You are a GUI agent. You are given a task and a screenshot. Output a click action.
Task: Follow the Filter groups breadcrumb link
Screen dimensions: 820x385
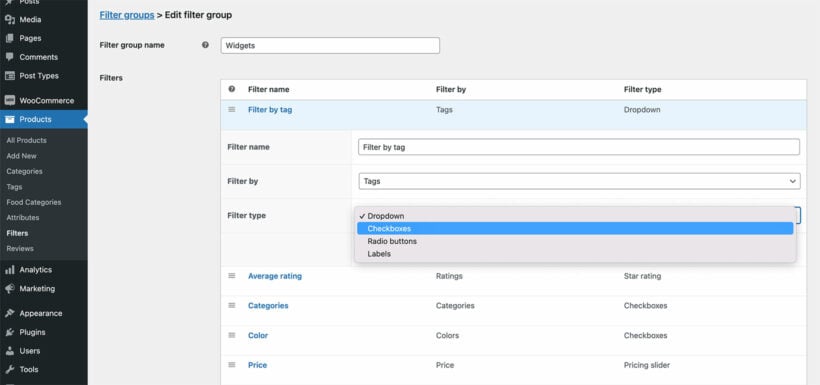point(127,15)
